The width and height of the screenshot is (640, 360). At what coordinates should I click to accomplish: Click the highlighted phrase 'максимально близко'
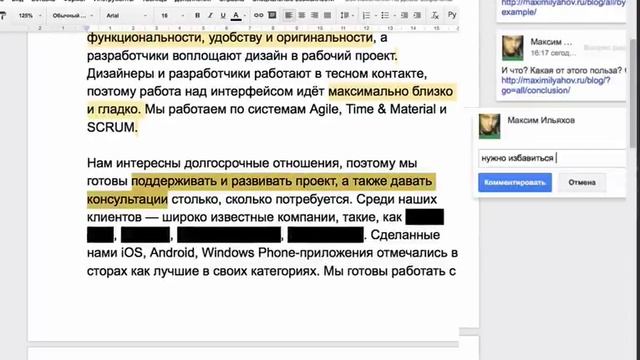click(x=391, y=91)
